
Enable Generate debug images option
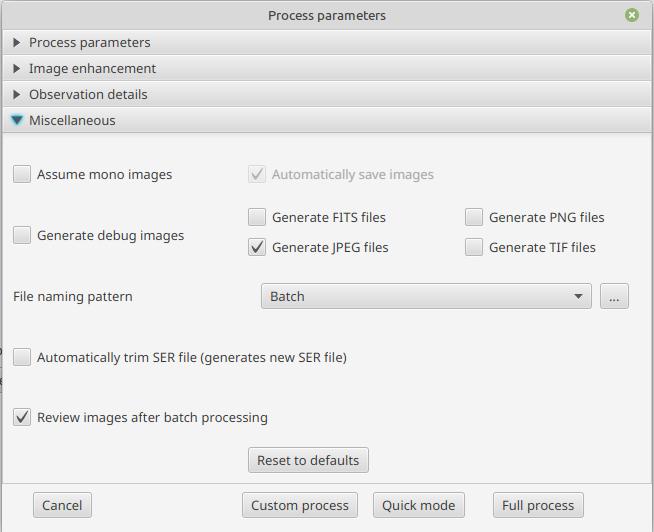(22, 236)
